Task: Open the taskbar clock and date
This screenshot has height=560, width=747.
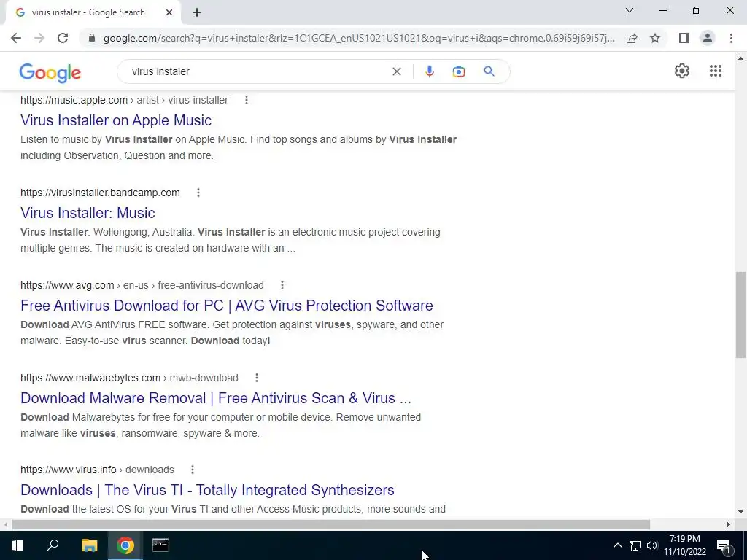Action: click(685, 545)
